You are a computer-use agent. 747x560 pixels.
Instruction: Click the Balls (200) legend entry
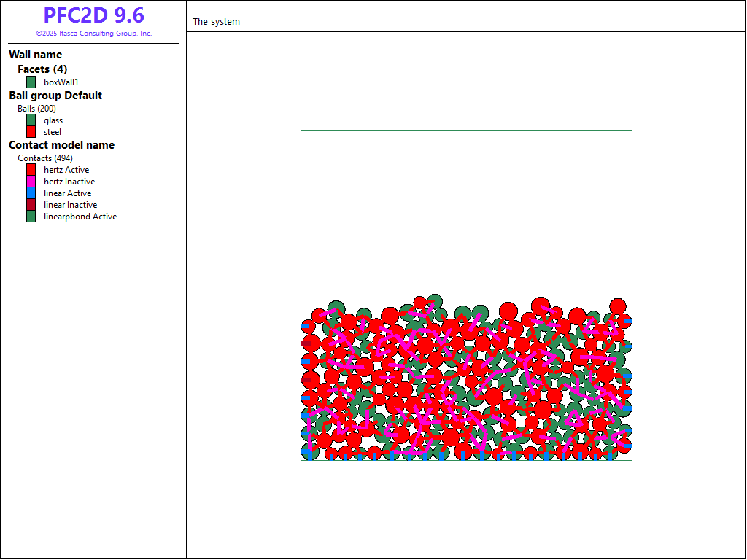point(36,109)
